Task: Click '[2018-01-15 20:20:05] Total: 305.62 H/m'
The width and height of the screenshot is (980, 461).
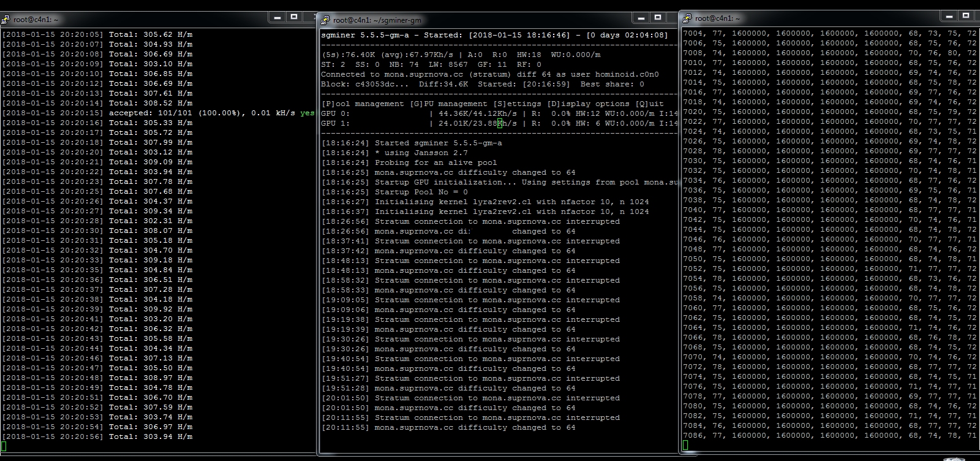Action: (x=97, y=34)
